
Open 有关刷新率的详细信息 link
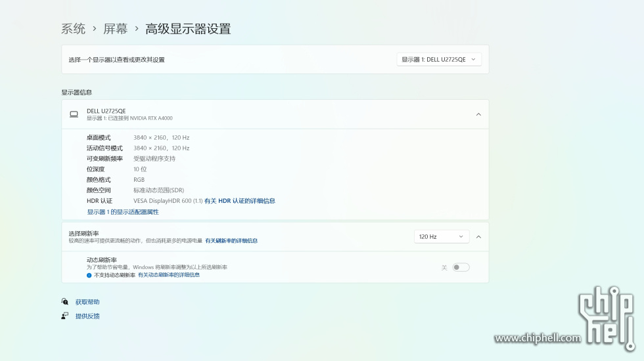coord(231,241)
